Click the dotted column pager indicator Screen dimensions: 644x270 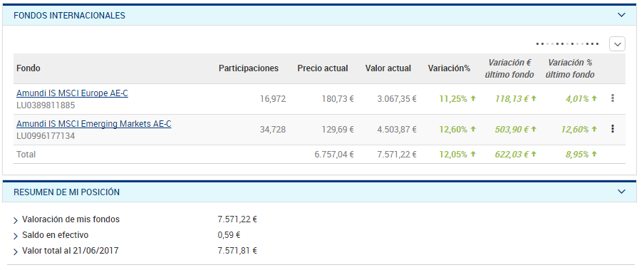[568, 43]
